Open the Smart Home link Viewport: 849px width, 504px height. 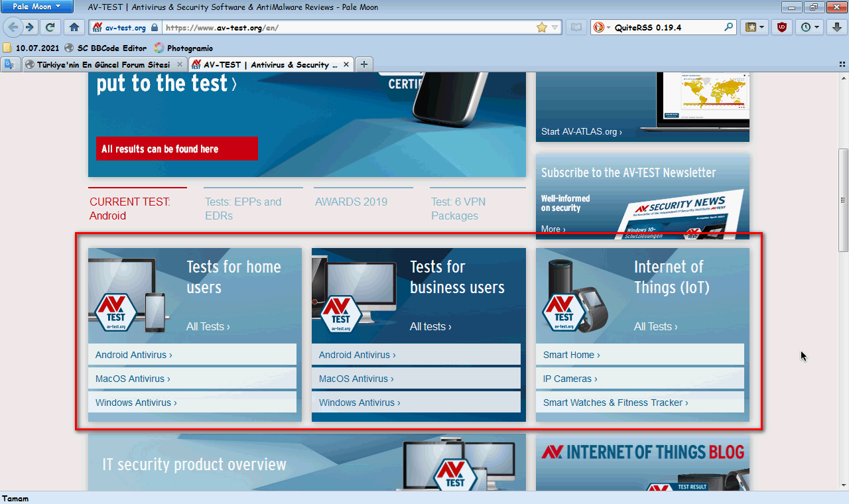[640, 355]
